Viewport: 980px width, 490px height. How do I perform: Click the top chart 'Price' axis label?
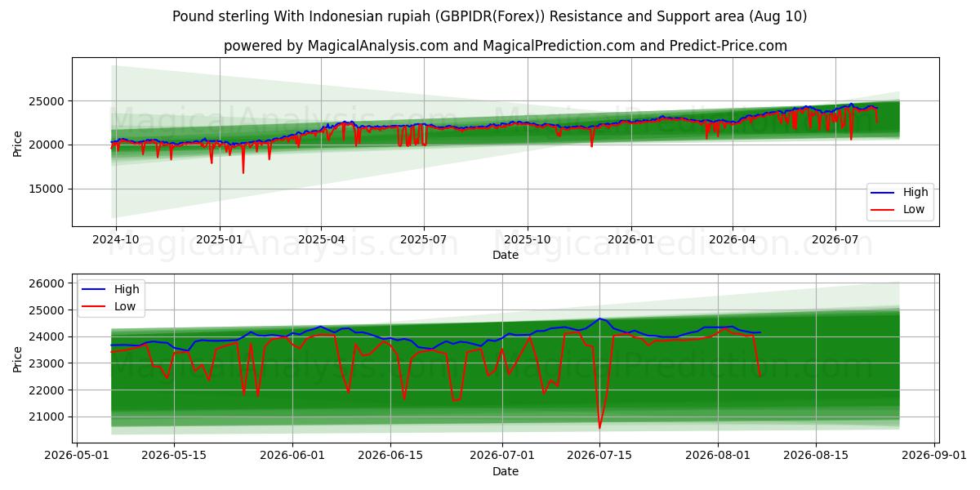tap(18, 142)
